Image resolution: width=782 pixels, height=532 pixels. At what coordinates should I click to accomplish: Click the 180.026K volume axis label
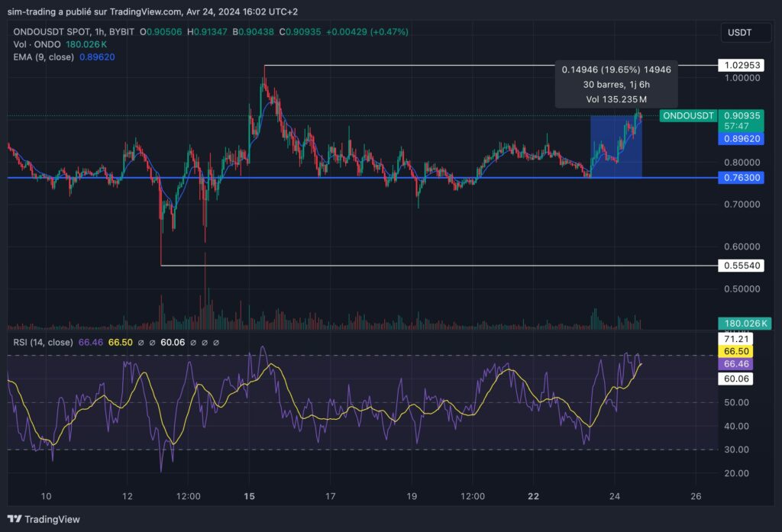coord(745,324)
